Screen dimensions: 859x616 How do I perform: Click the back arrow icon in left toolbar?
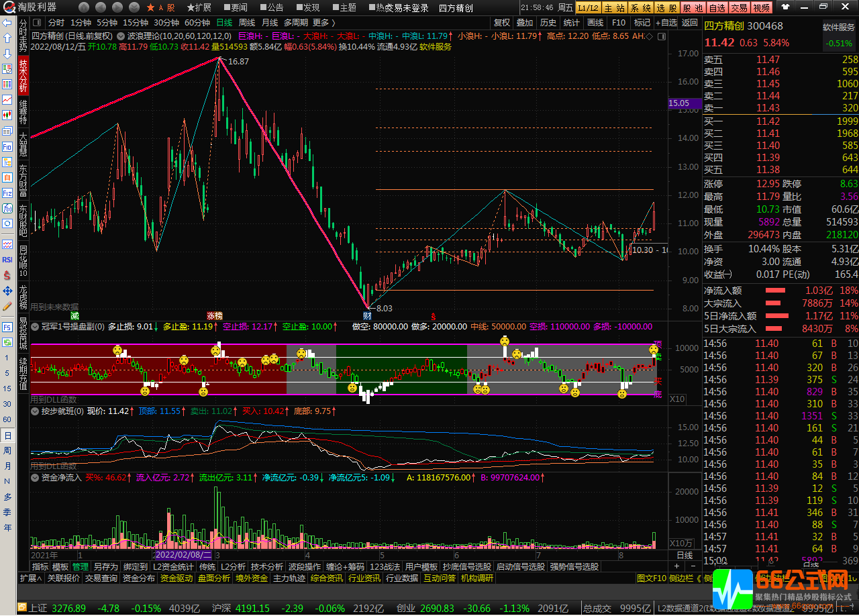(7, 23)
